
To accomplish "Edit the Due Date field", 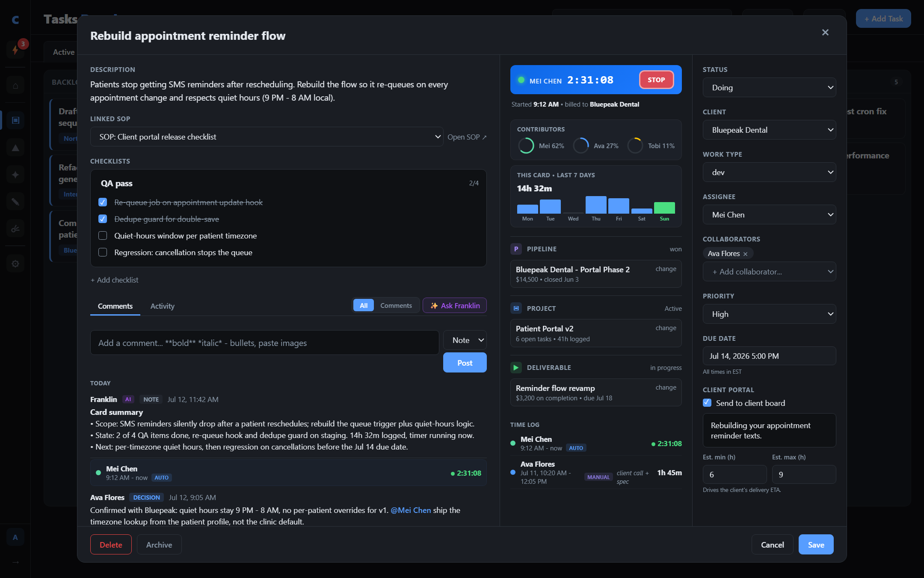I will [769, 356].
